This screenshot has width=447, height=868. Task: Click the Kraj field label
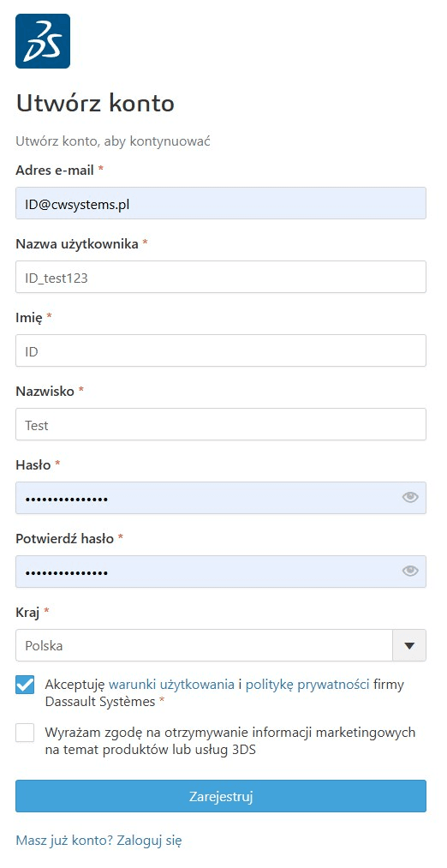pyautogui.click(x=27, y=612)
